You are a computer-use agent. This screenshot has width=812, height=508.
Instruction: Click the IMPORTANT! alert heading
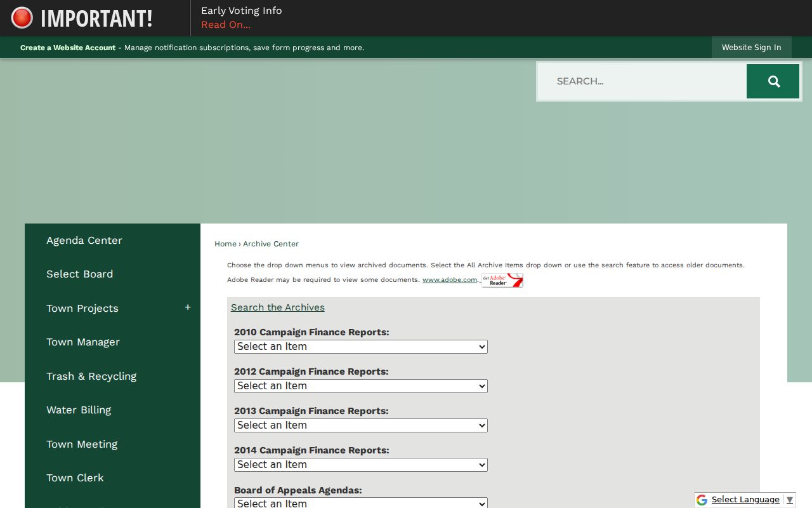(96, 18)
